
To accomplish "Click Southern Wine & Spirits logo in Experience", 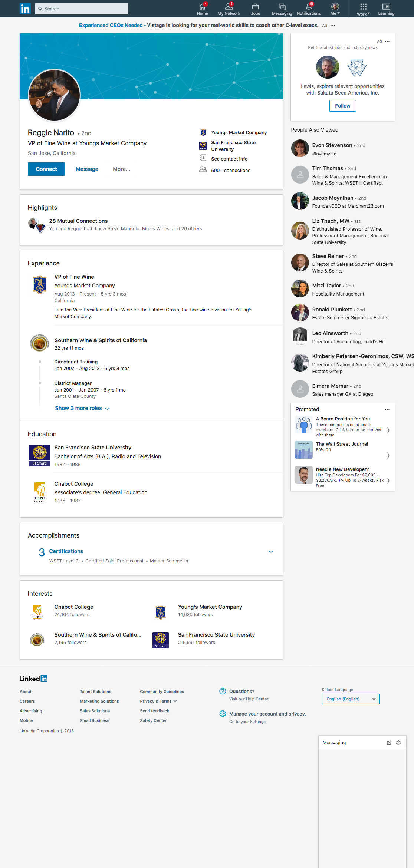I will click(x=39, y=343).
